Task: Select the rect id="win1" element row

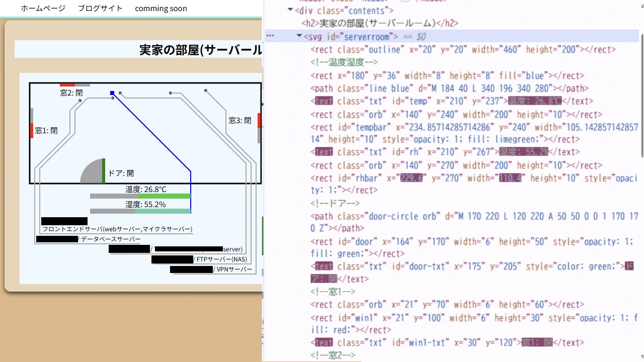Action: [474, 324]
